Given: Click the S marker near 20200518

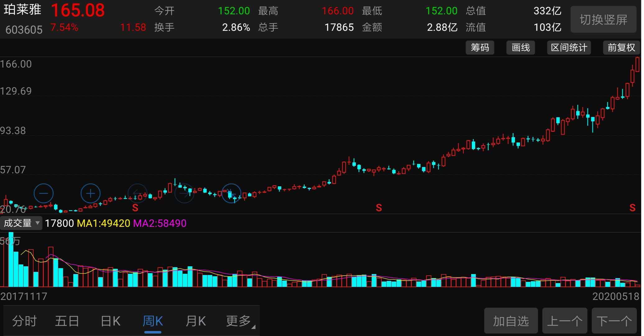Looking at the screenshot, I should point(632,208).
